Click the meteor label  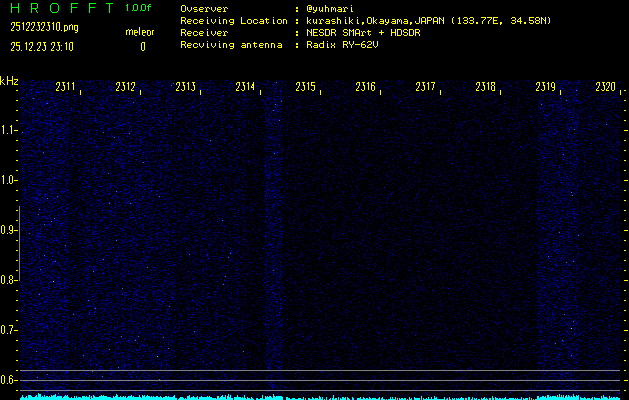coord(140,32)
